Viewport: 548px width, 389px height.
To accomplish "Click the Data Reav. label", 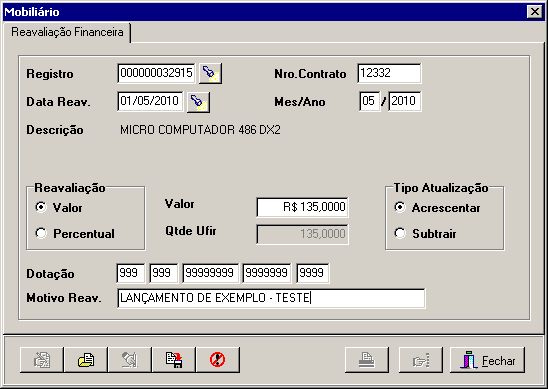I will [58, 102].
